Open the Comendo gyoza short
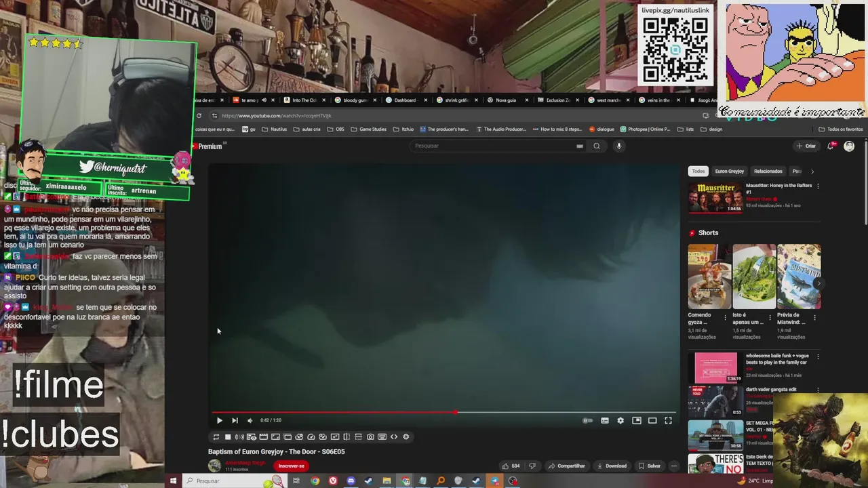 (x=709, y=277)
